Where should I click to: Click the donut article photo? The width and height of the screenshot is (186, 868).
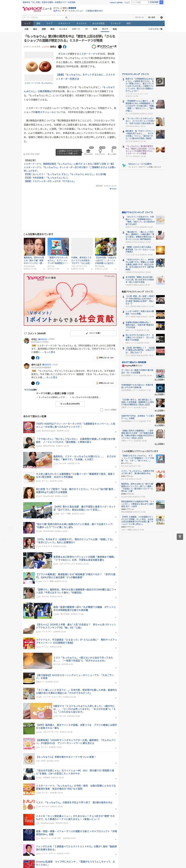pyautogui.click(x=39, y=66)
